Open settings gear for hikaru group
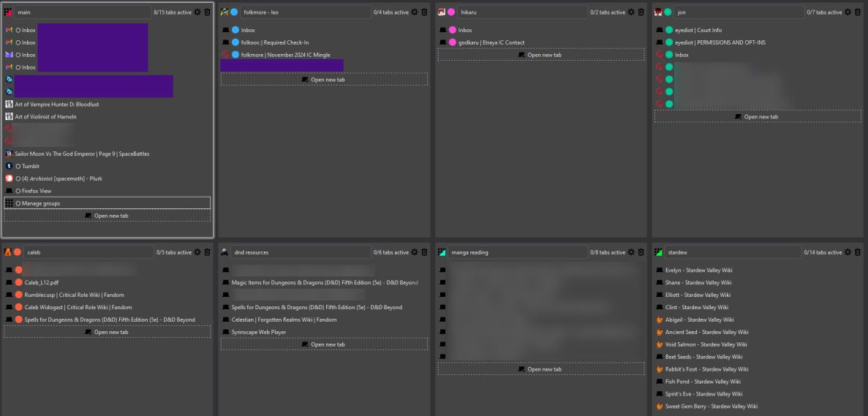The height and width of the screenshot is (416, 868). point(632,12)
